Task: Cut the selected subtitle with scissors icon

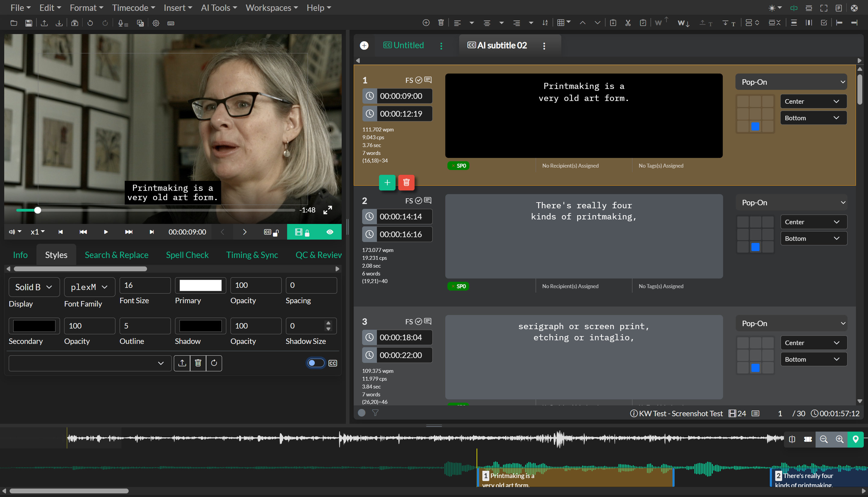Action: 628,23
